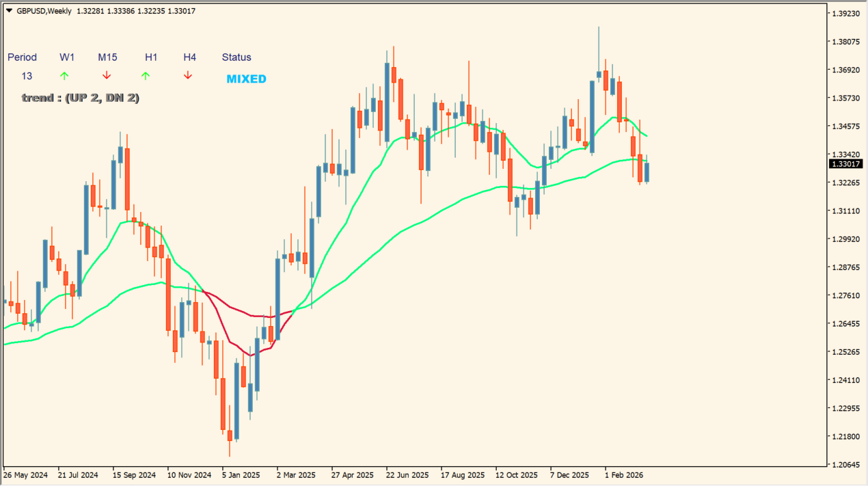Click the green up arrow under W1

pyautogui.click(x=64, y=76)
